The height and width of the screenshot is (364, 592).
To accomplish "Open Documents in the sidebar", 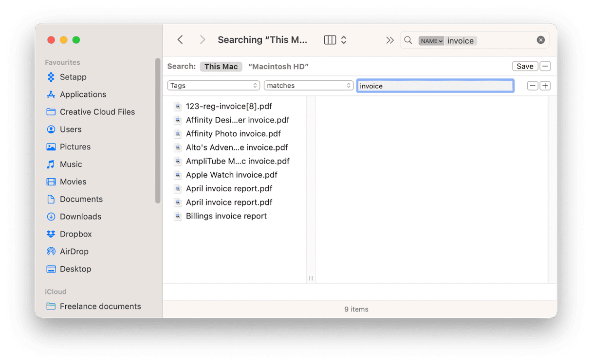I will pyautogui.click(x=81, y=199).
